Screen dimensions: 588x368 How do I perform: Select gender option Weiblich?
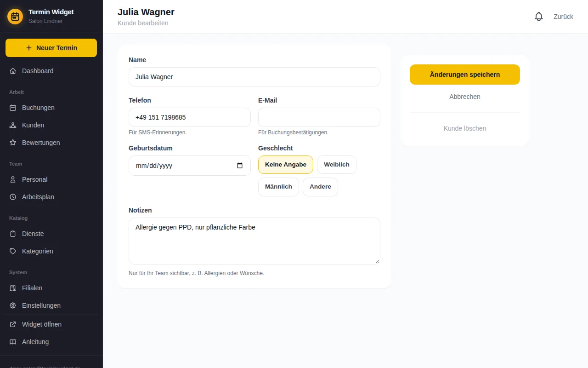coord(337,165)
